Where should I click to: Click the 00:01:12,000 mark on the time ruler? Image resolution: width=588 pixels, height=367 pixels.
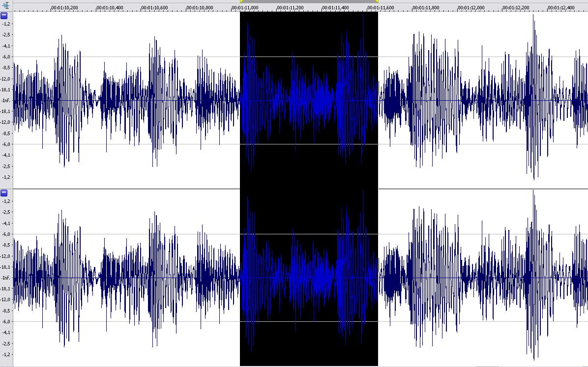[x=471, y=7]
